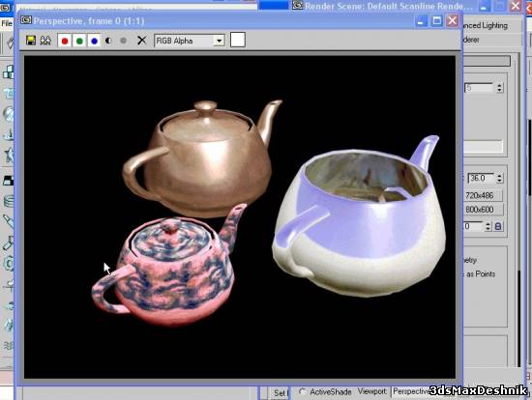This screenshot has width=532, height=400.
Task: Select the ActiveShade radio button
Action: pyautogui.click(x=302, y=392)
